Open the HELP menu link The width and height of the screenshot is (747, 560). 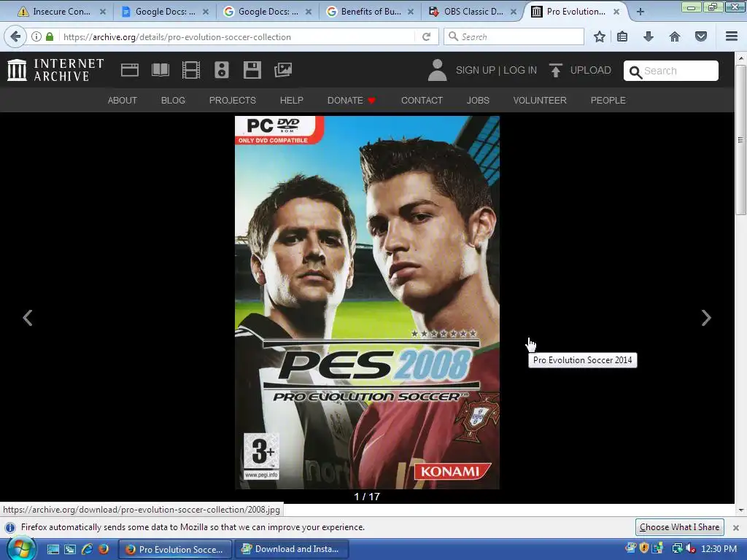(x=292, y=101)
